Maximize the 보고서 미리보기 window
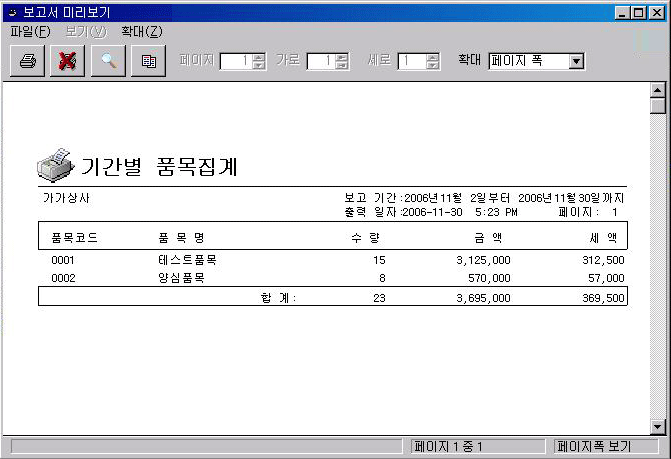Image resolution: width=671 pixels, height=459 pixels. click(638, 13)
